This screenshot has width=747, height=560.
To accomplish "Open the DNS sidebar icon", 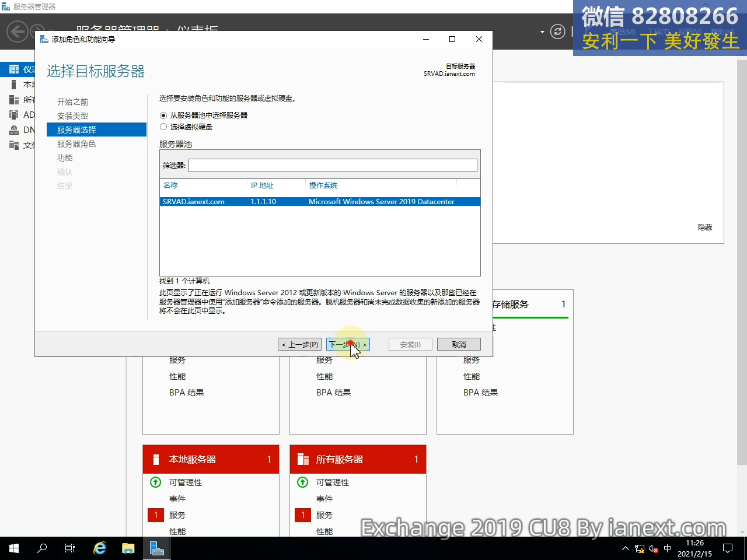I will pyautogui.click(x=14, y=130).
